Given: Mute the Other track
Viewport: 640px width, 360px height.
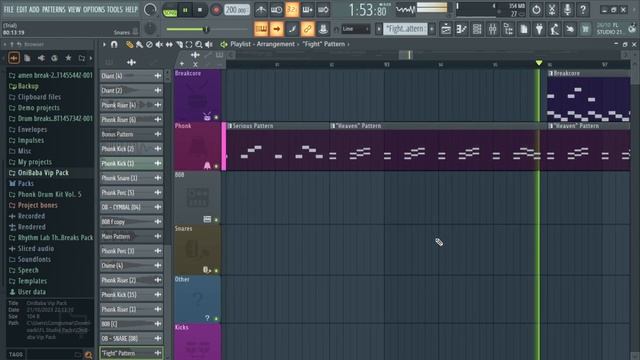Looking at the screenshot, I should [216, 318].
